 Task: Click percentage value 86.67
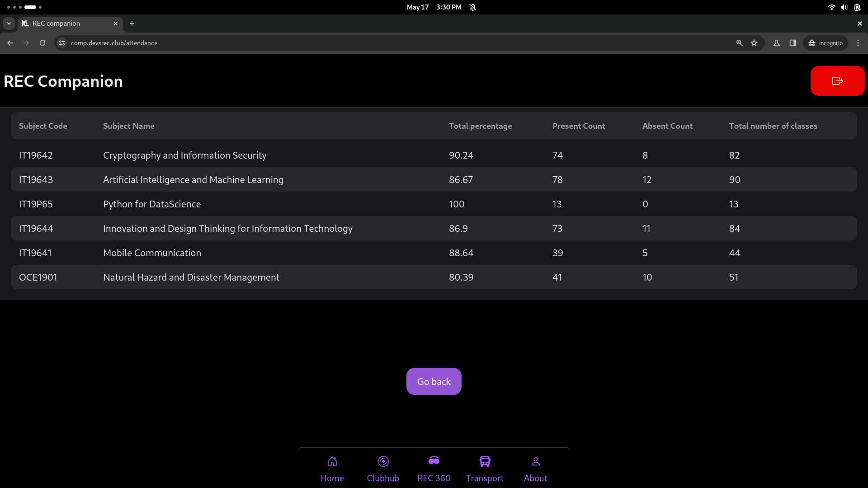(x=461, y=180)
